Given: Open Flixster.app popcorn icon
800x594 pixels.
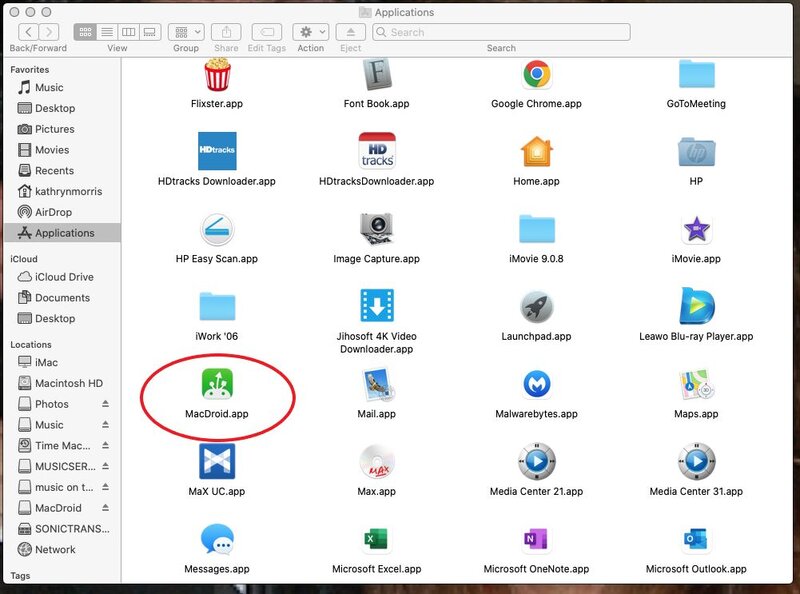Looking at the screenshot, I should click(x=217, y=75).
